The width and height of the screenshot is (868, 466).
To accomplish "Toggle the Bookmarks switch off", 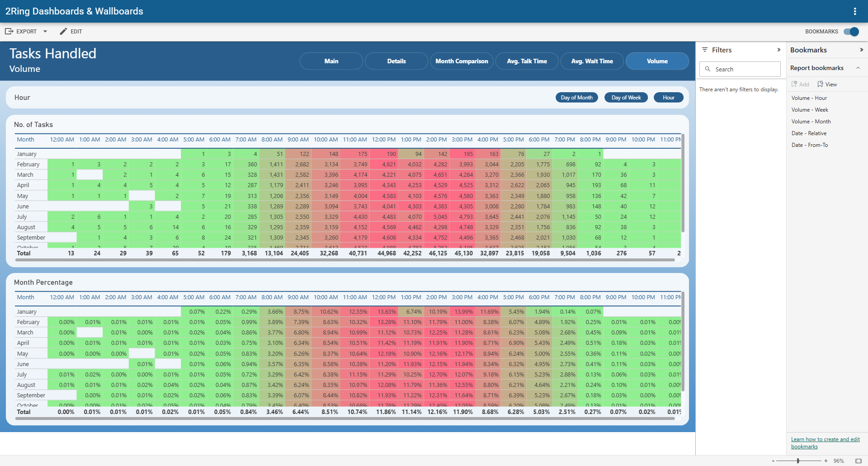I will (851, 32).
